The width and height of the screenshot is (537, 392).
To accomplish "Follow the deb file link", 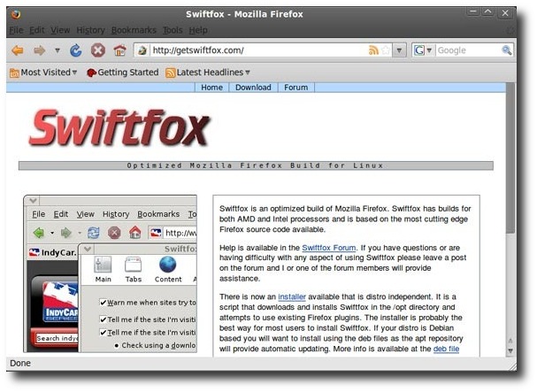I will click(x=446, y=349).
